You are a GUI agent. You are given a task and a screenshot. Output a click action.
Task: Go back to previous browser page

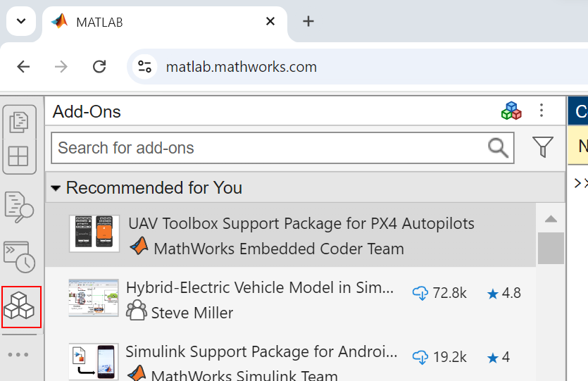pyautogui.click(x=23, y=67)
